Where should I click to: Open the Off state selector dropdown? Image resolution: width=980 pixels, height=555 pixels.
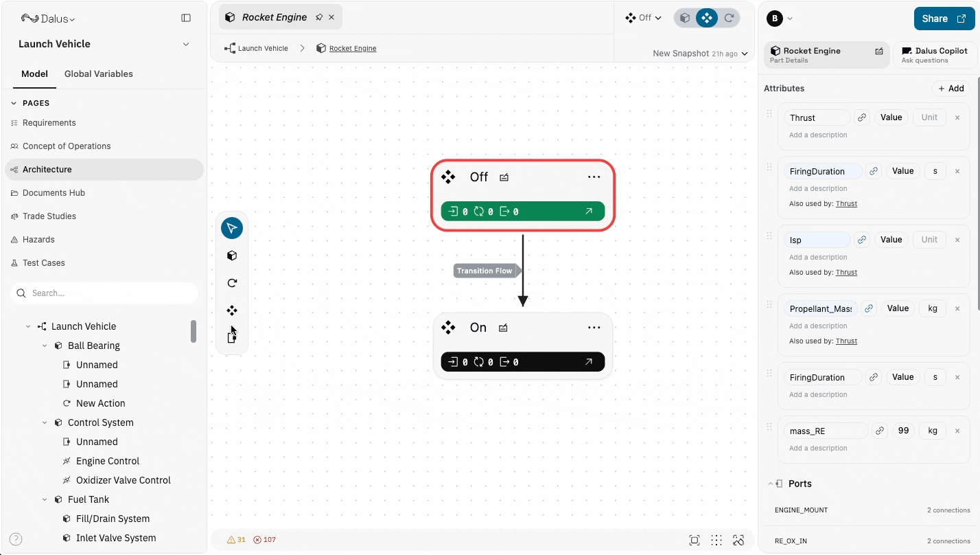pyautogui.click(x=643, y=18)
